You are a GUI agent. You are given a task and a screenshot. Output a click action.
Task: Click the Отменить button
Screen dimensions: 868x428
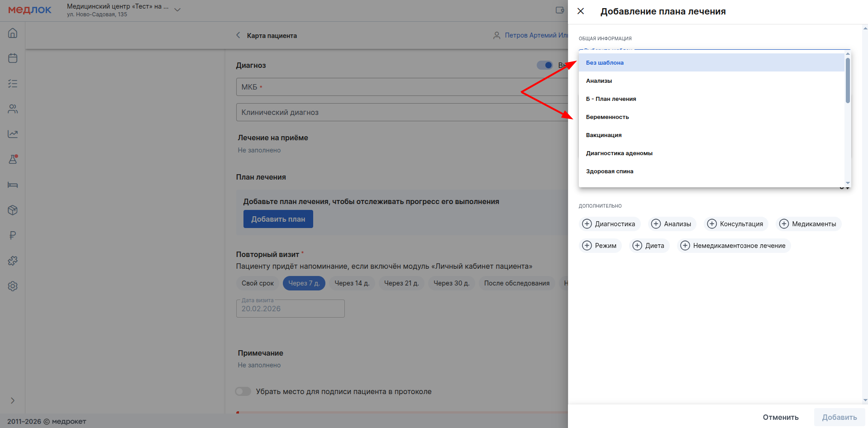click(x=780, y=417)
